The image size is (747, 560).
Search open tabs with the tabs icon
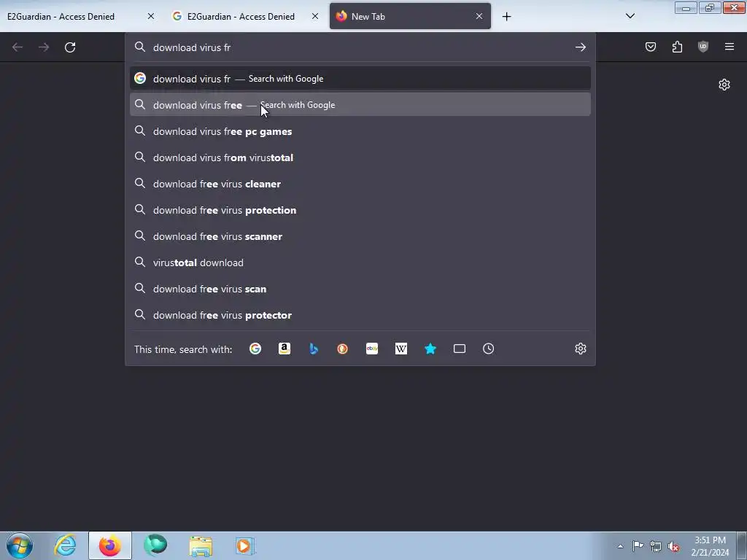[x=460, y=349]
